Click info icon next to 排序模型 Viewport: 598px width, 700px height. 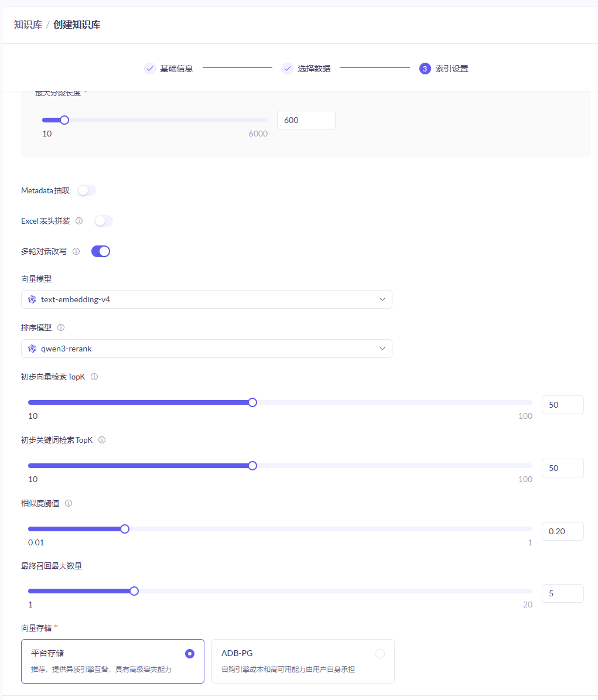[61, 327]
